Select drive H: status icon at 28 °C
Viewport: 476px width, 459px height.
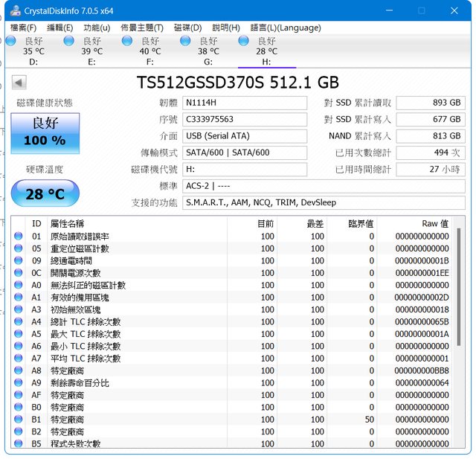[x=243, y=41]
